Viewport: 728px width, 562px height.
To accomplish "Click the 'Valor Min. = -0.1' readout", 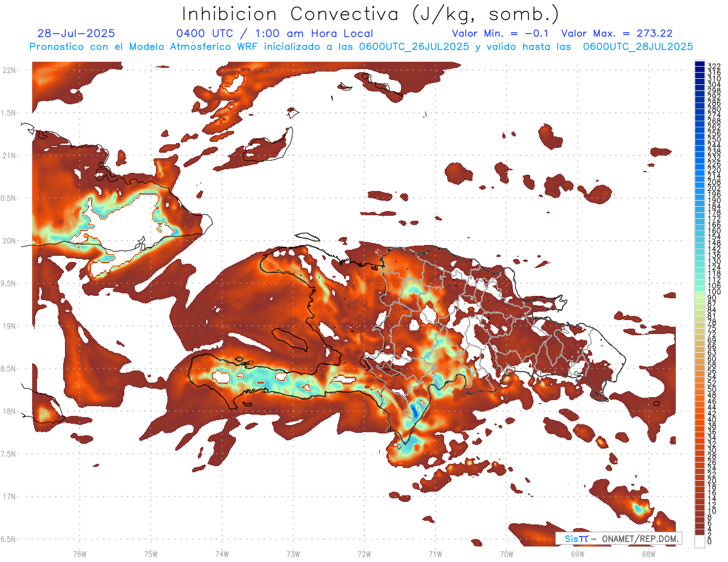I will point(500,34).
